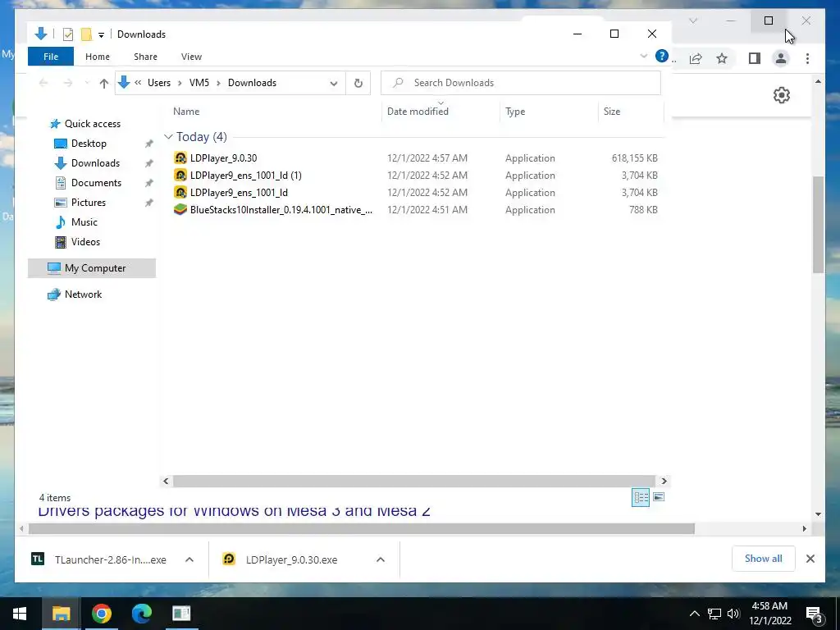Bookmark the page with Chrome star icon
The width and height of the screenshot is (840, 630).
(722, 58)
